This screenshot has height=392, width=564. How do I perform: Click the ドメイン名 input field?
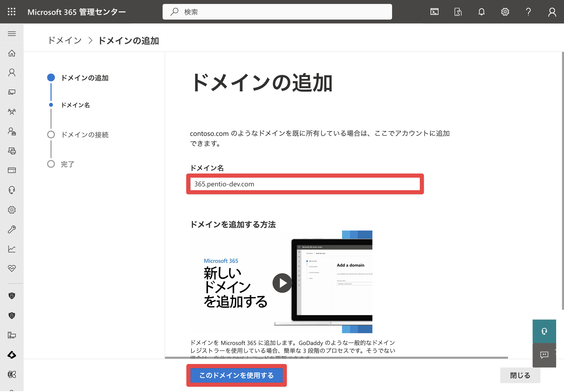tap(305, 184)
